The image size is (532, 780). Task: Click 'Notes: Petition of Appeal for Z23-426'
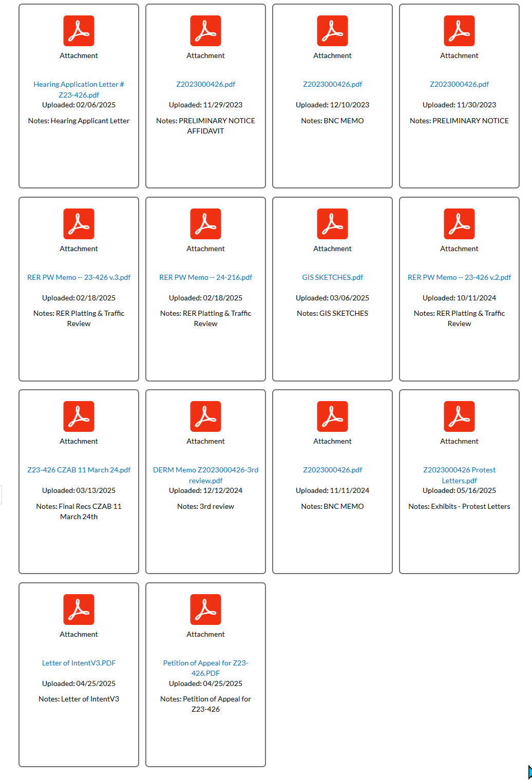[x=205, y=704]
